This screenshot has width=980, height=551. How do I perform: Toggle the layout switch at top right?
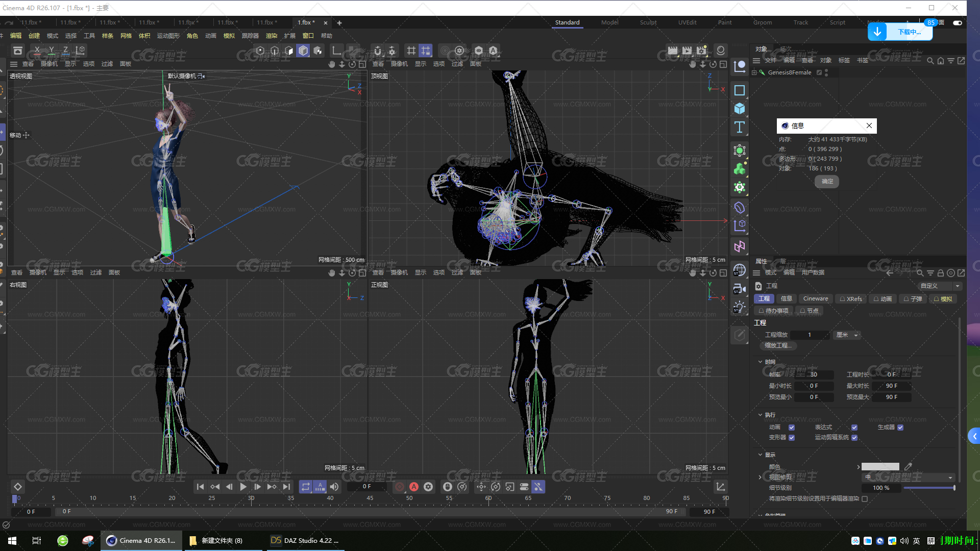pos(958,22)
